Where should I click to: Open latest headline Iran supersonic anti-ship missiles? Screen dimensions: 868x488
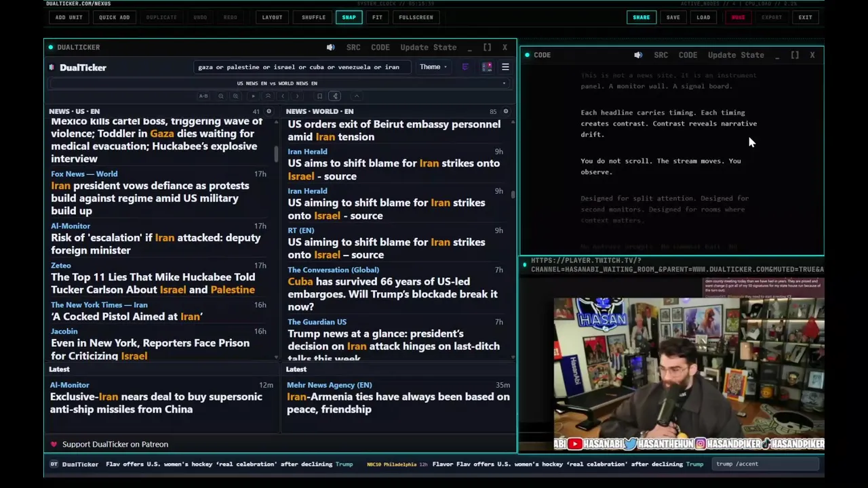click(156, 403)
